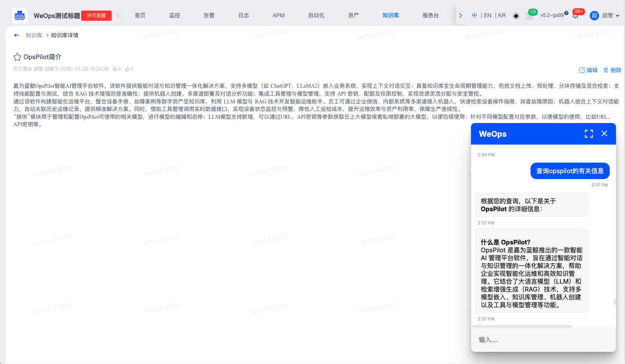625x364 pixels.
Task: Click the version help question mark icon
Action: 566,13
